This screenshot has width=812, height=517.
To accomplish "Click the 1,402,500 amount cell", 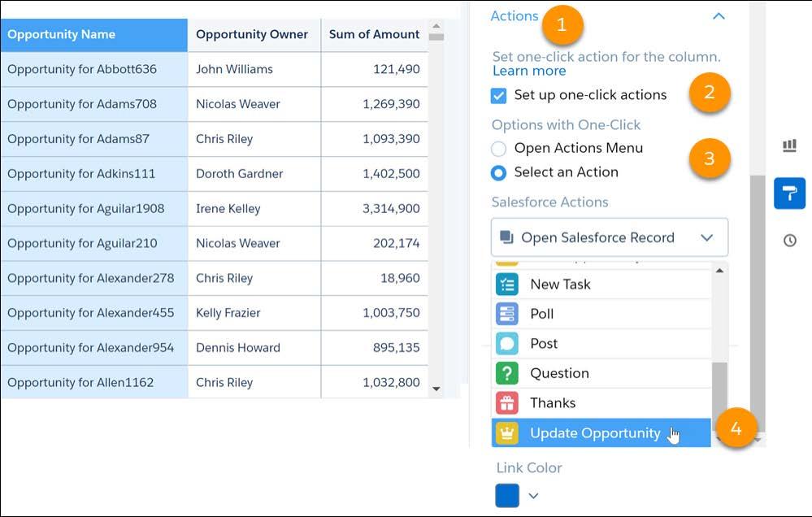I will pos(375,173).
